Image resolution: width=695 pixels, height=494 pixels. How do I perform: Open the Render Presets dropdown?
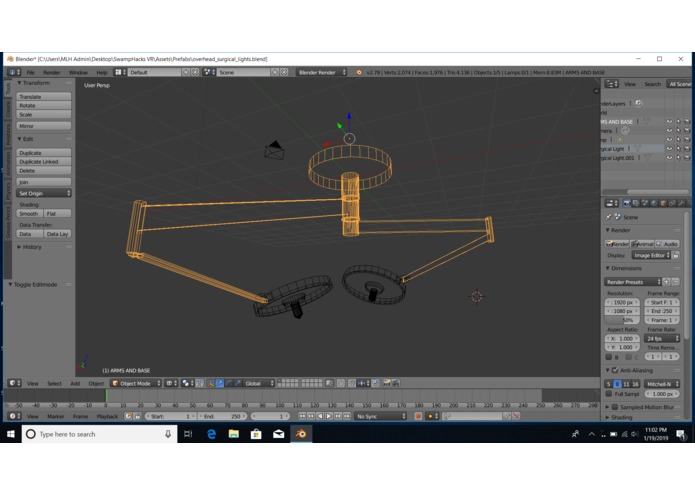[633, 282]
